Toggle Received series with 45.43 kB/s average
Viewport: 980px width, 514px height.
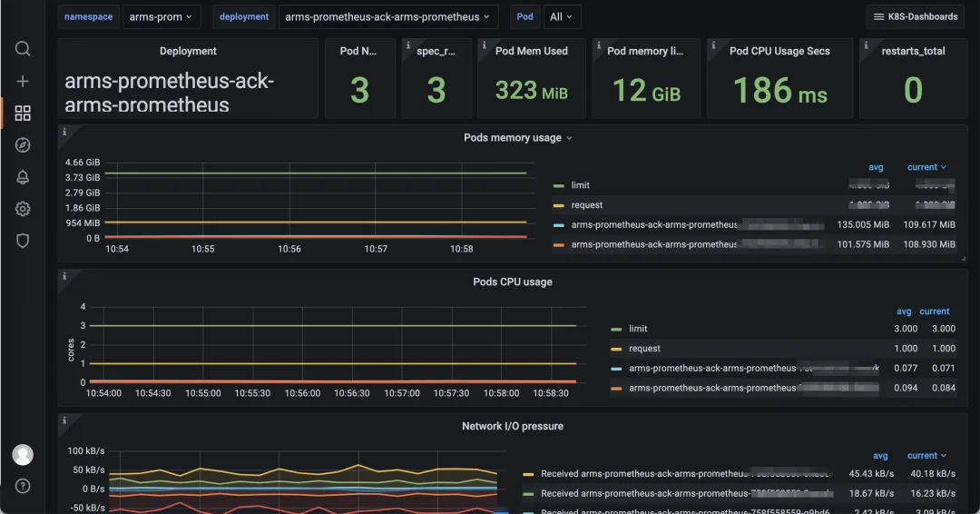[x=685, y=474]
